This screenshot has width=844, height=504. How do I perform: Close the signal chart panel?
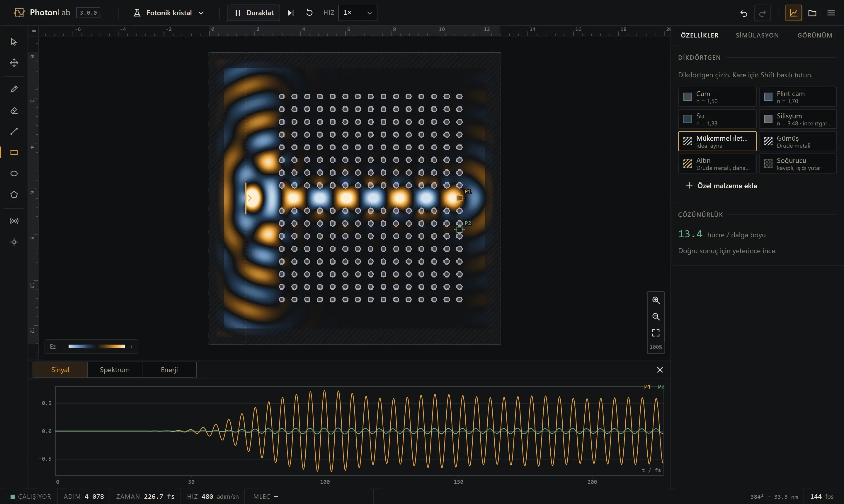[660, 370]
